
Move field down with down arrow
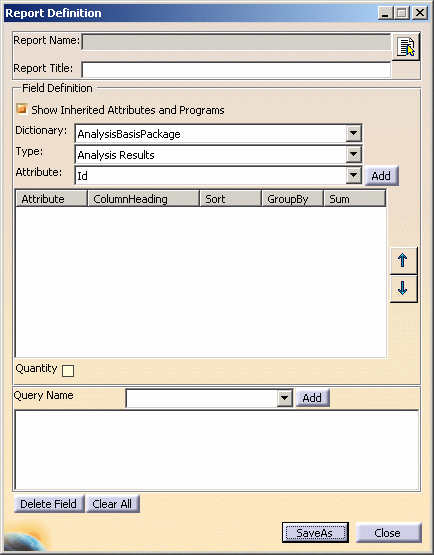[x=403, y=289]
